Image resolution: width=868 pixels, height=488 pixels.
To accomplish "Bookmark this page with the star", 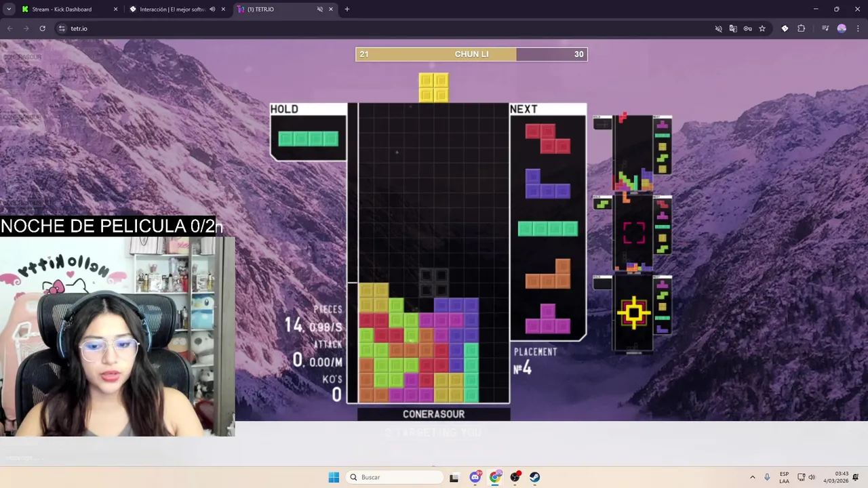I will 762,28.
